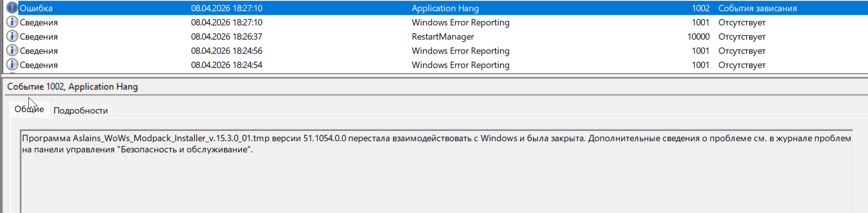Click the header Событие 1002, Application Hang
868x213 pixels.
click(72, 87)
